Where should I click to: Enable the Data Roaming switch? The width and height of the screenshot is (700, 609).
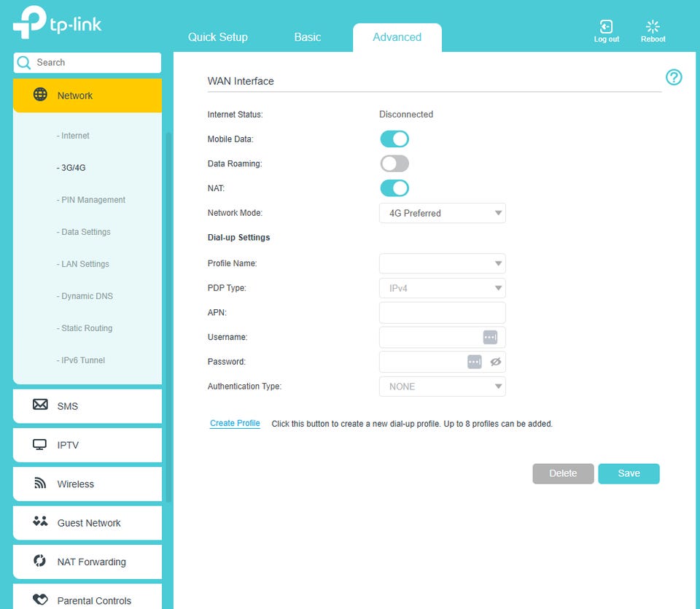click(394, 163)
